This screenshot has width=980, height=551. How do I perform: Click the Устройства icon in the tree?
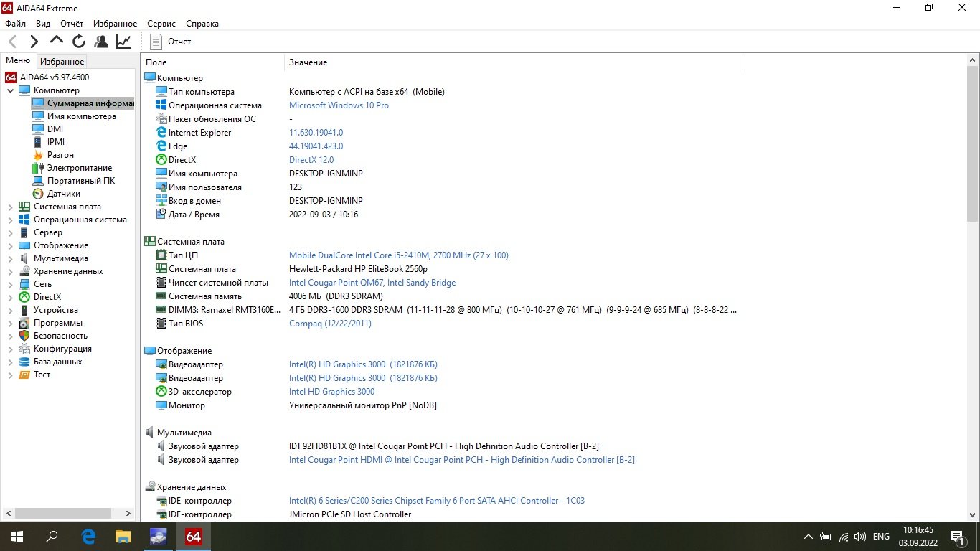[x=24, y=310]
